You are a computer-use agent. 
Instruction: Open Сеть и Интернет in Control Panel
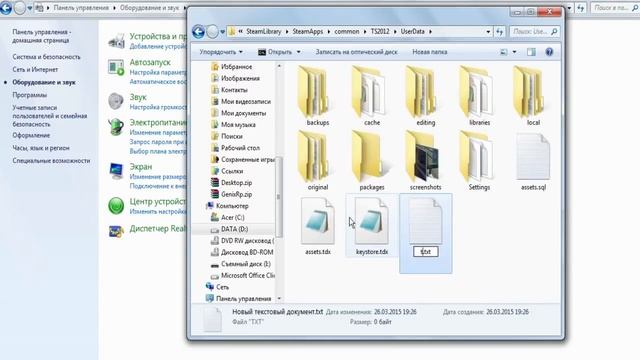[x=35, y=69]
